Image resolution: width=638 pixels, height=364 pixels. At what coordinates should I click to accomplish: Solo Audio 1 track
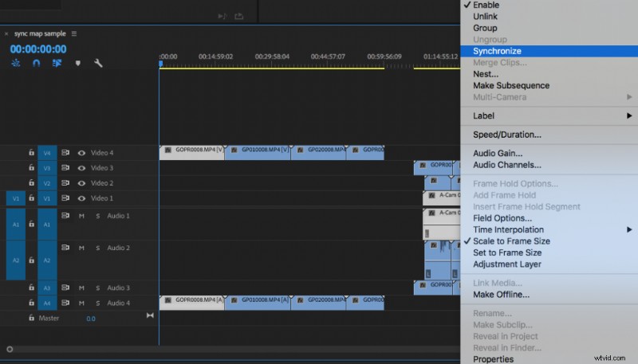click(x=97, y=216)
